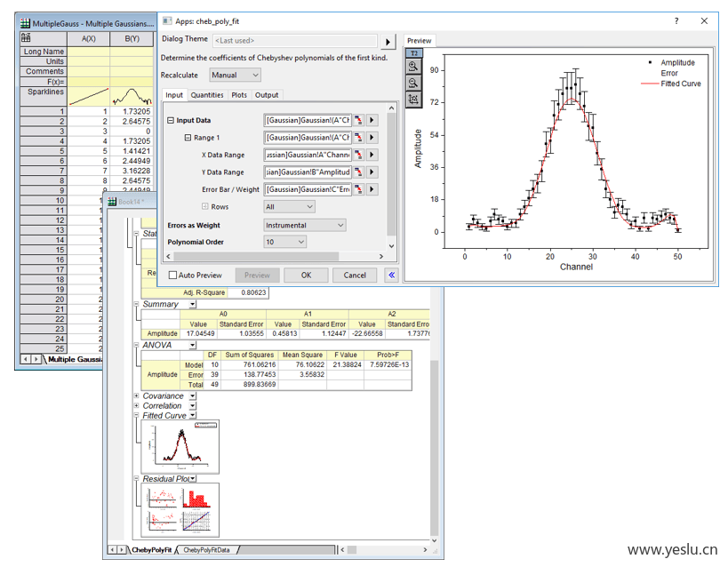Viewport: 728px width, 567px height.
Task: Click the X Data Range input field
Action: coord(308,155)
